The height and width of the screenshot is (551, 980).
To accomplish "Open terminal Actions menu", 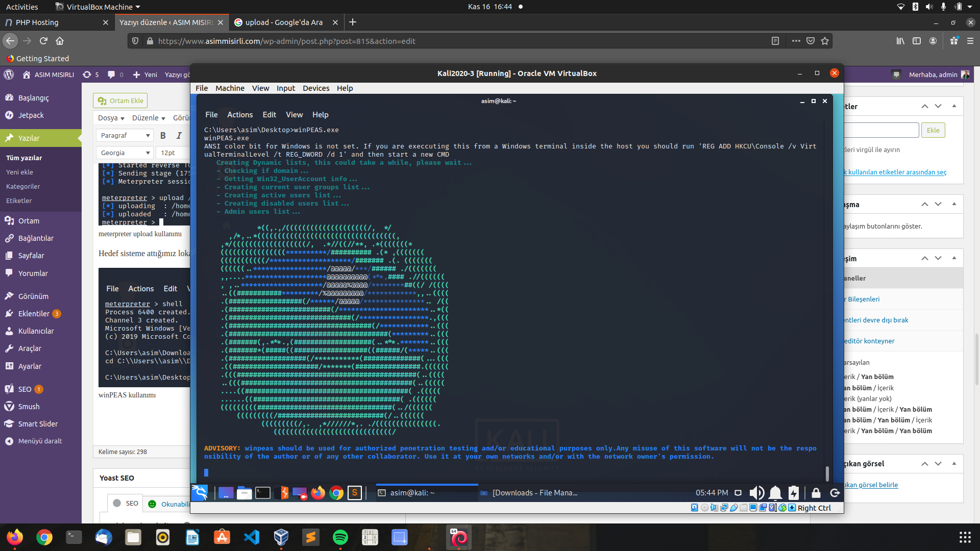I will click(x=240, y=115).
